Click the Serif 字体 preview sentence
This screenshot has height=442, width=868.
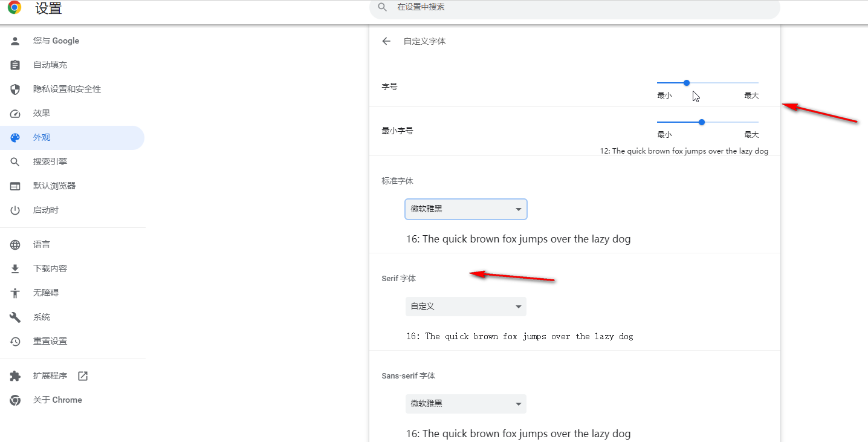[520, 336]
